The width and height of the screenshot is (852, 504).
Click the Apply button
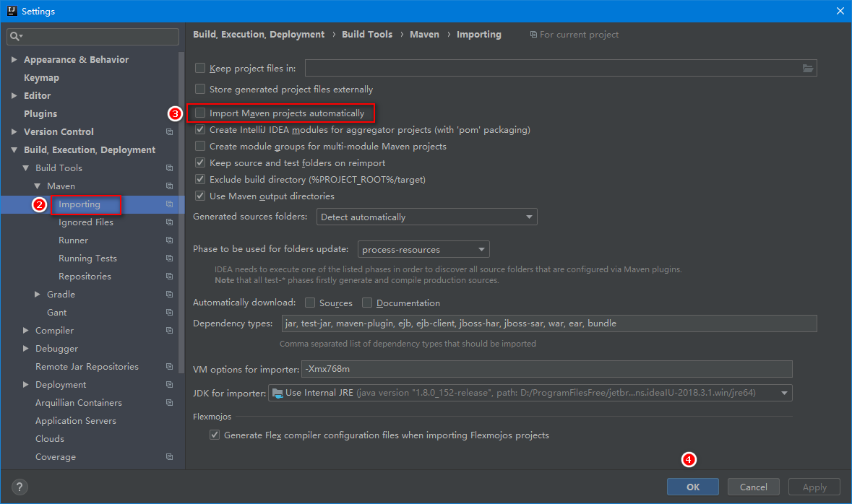pos(814,487)
